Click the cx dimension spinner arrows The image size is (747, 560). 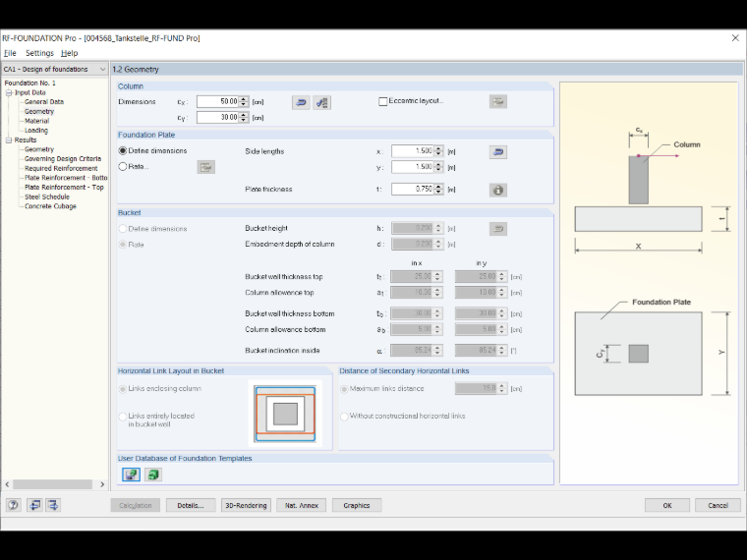[244, 101]
